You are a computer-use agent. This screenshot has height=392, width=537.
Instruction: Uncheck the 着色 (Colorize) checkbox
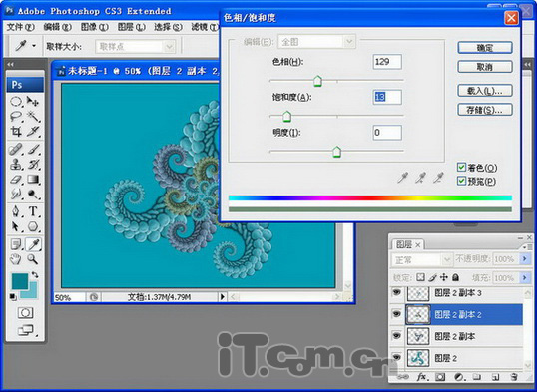(x=462, y=167)
